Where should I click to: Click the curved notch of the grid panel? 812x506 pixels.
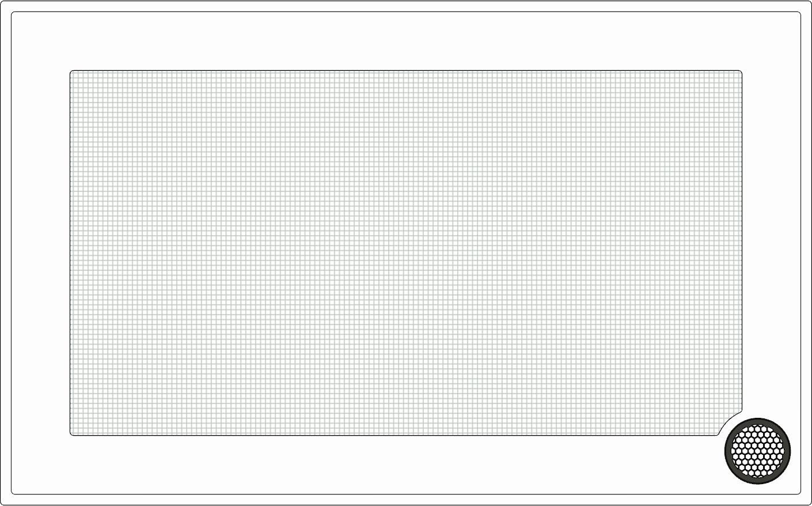pyautogui.click(x=729, y=422)
